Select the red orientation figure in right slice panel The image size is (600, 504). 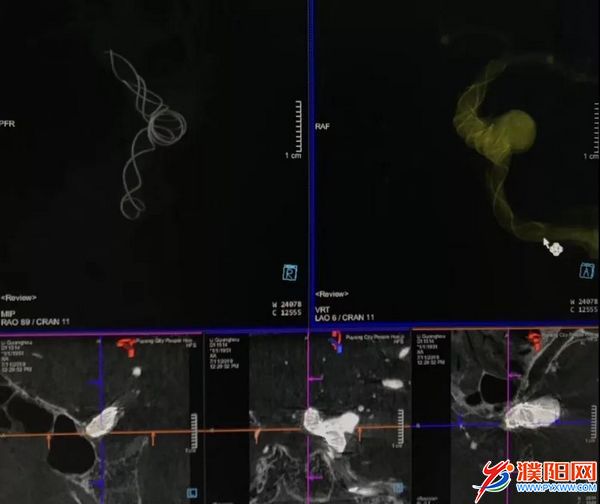point(534,342)
